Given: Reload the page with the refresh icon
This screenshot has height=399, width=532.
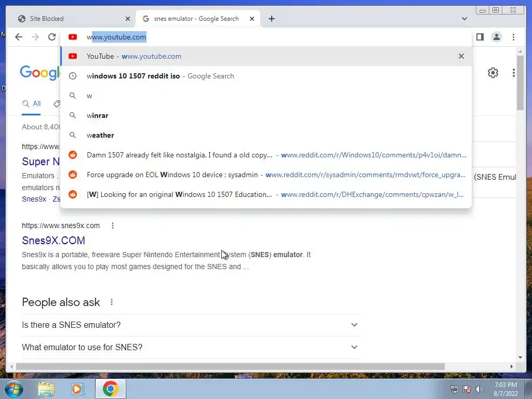Looking at the screenshot, I should [52, 37].
